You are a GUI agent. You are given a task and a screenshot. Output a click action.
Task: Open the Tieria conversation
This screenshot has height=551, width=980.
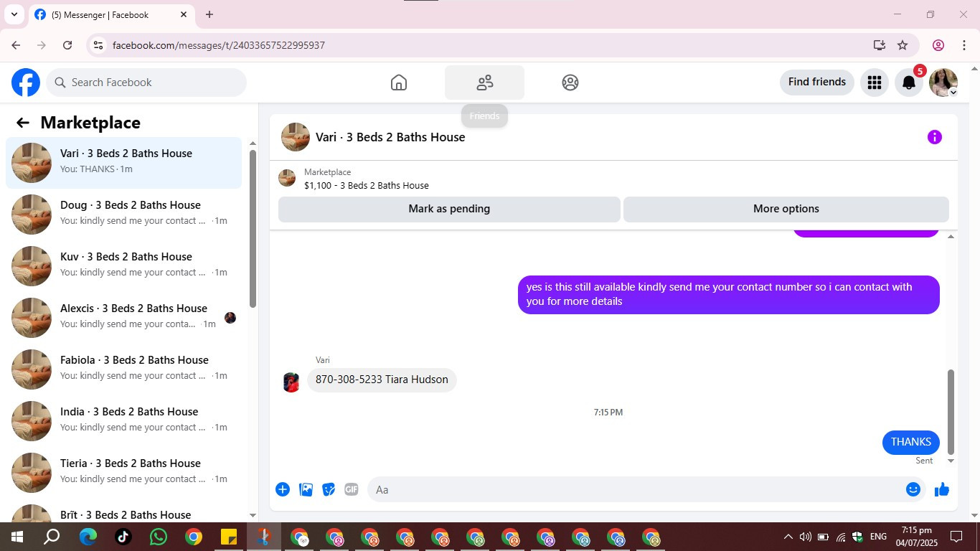pyautogui.click(x=123, y=473)
